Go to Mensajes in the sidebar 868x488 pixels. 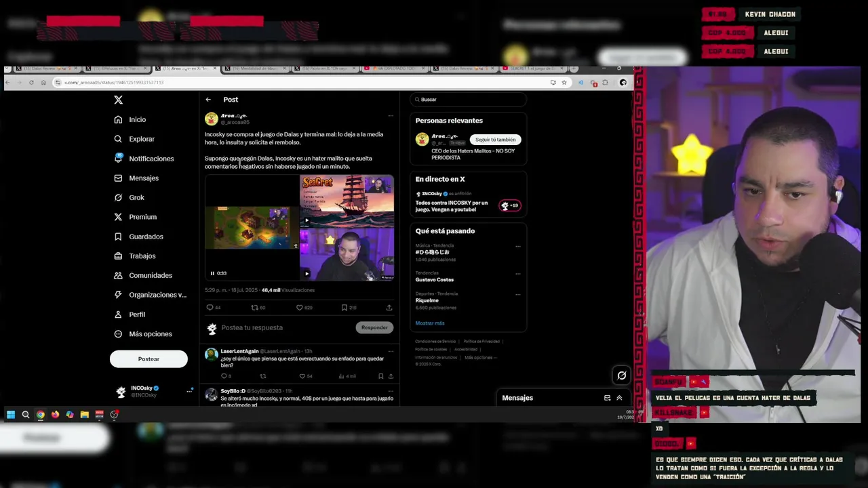136,178
